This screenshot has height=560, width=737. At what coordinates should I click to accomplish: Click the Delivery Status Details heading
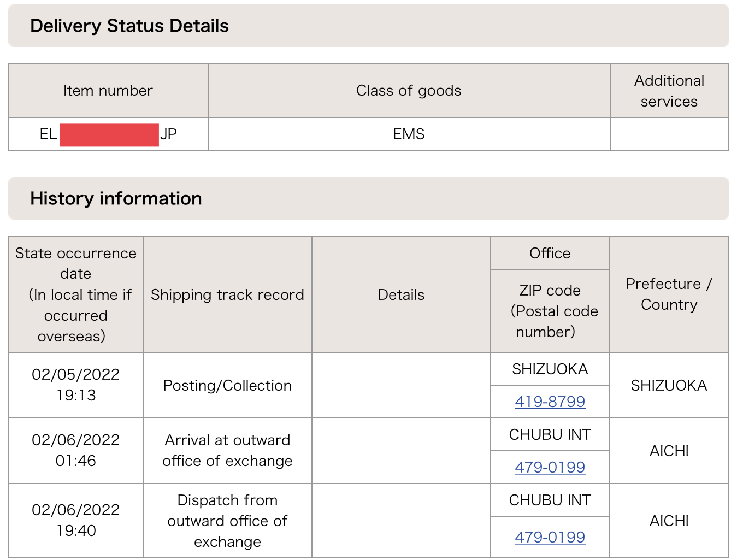click(129, 26)
